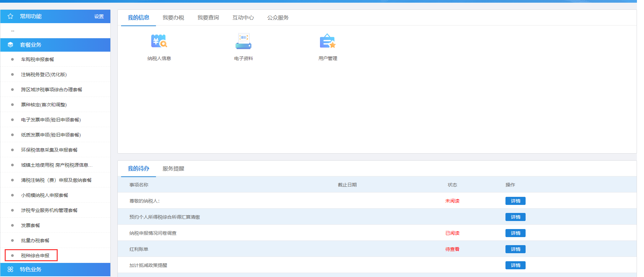Open 小规模纳税人申报套餐
Screen dimensions: 644x277
coord(45,195)
